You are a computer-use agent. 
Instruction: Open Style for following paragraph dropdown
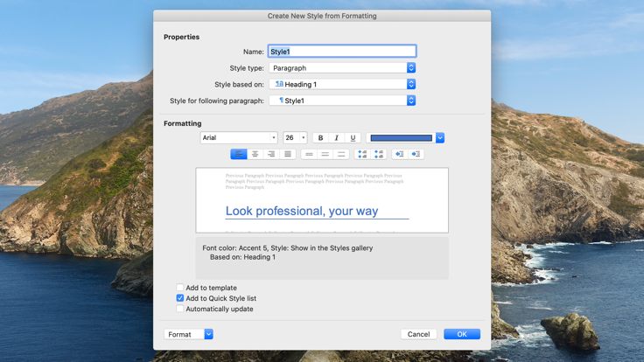(342, 101)
